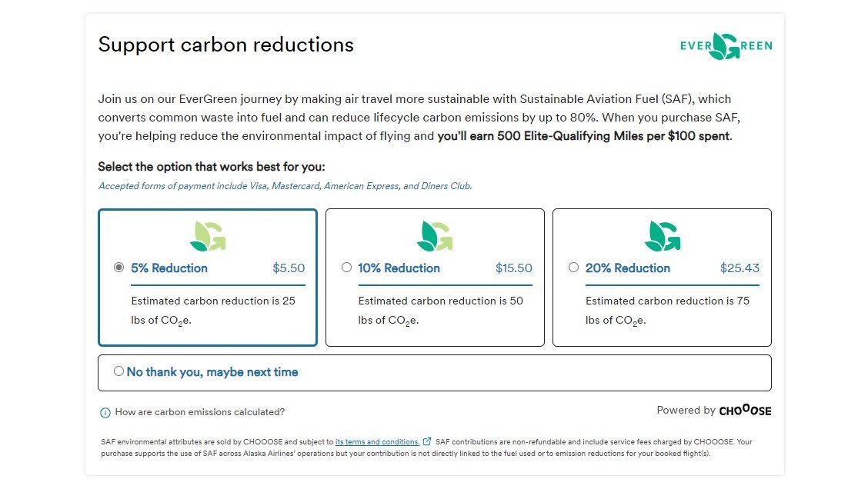Open its terms and conditions link
The height and width of the screenshot is (489, 868).
click(377, 442)
